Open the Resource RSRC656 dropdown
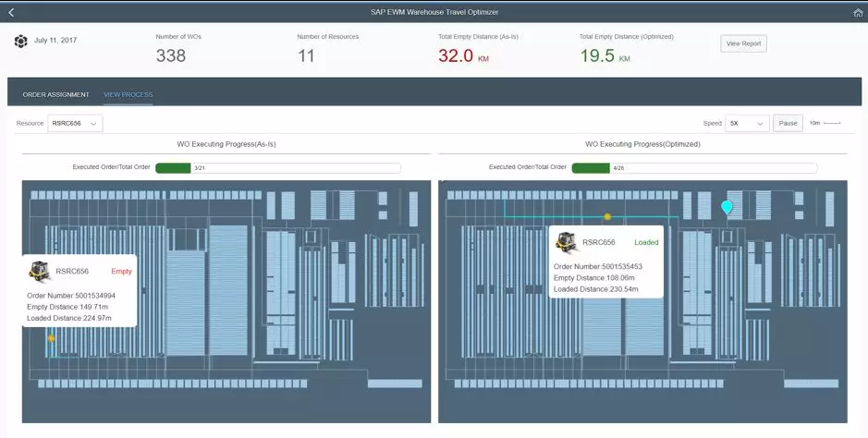The width and height of the screenshot is (868, 438). [75, 123]
